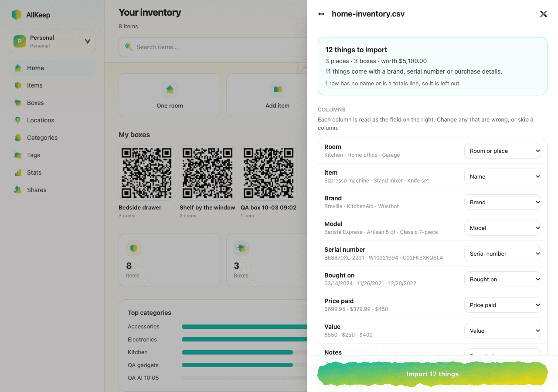Open the Bought on column dropdown

[503, 279]
